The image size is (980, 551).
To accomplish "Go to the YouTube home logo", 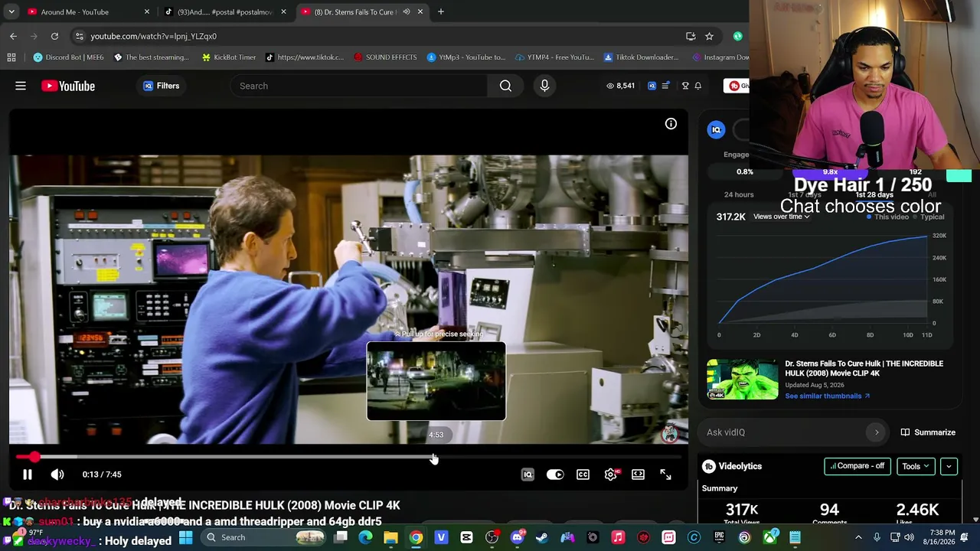I will tap(68, 86).
